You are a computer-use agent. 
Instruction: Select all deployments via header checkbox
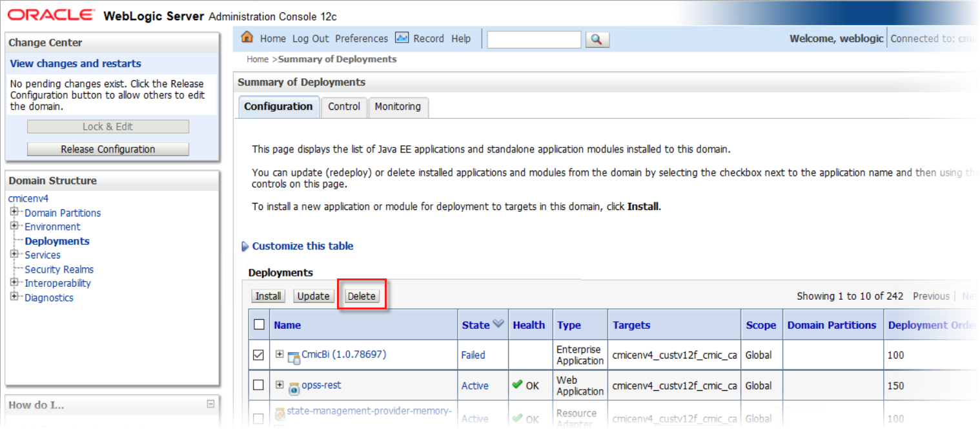point(258,324)
